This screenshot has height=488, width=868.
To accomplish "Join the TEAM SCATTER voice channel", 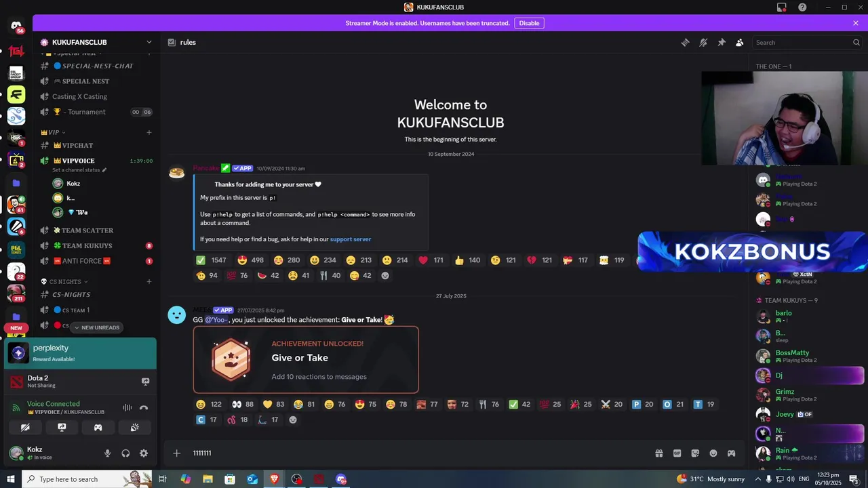I will pos(96,230).
